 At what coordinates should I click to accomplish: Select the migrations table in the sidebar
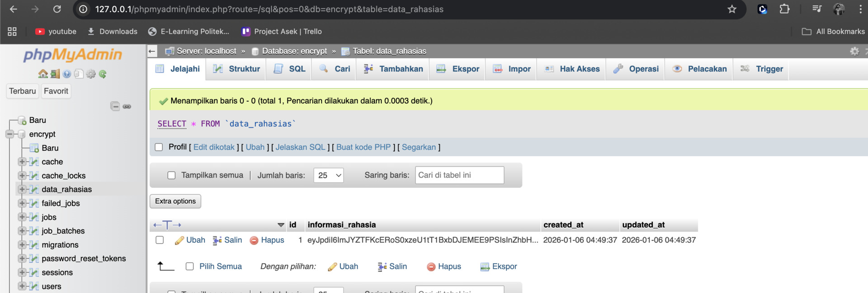pyautogui.click(x=60, y=245)
